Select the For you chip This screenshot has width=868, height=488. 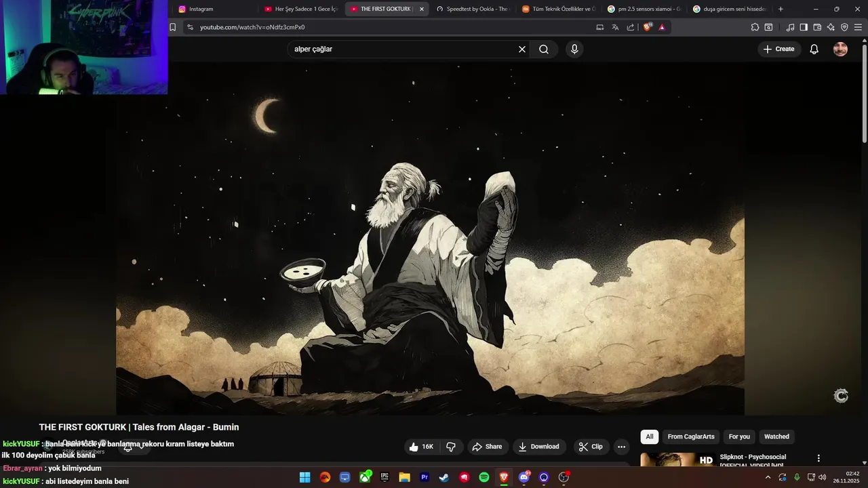click(x=739, y=436)
